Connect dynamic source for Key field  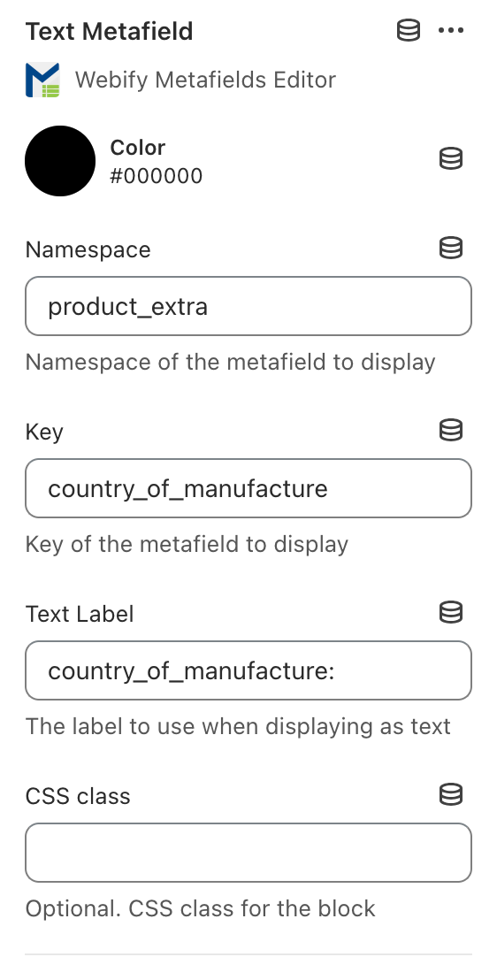[x=451, y=430]
